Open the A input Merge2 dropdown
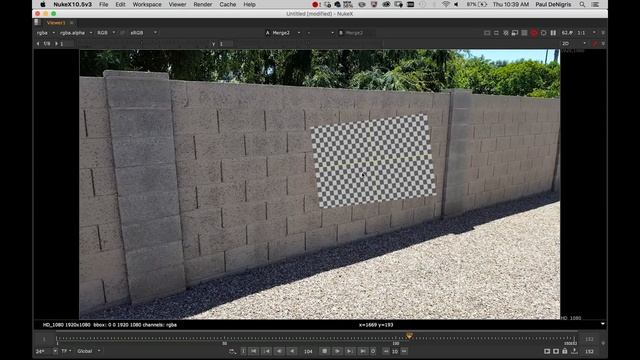 tap(283, 33)
